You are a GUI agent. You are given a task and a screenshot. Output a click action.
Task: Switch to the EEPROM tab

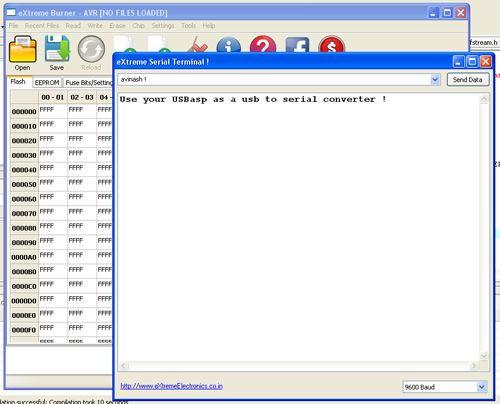click(47, 83)
